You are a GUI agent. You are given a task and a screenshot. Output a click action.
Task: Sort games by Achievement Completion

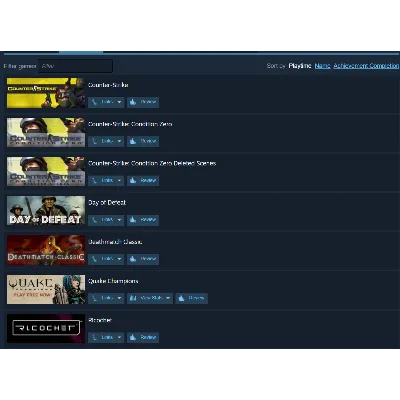click(x=366, y=66)
